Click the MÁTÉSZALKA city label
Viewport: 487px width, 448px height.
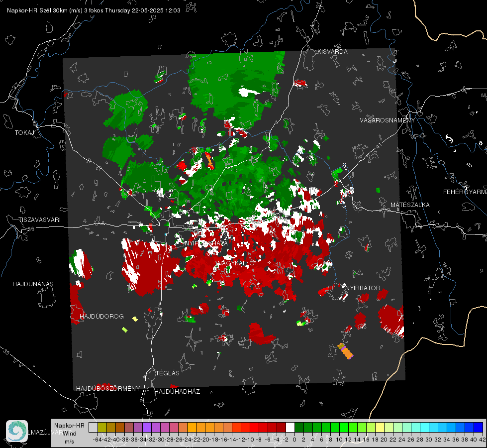point(410,205)
